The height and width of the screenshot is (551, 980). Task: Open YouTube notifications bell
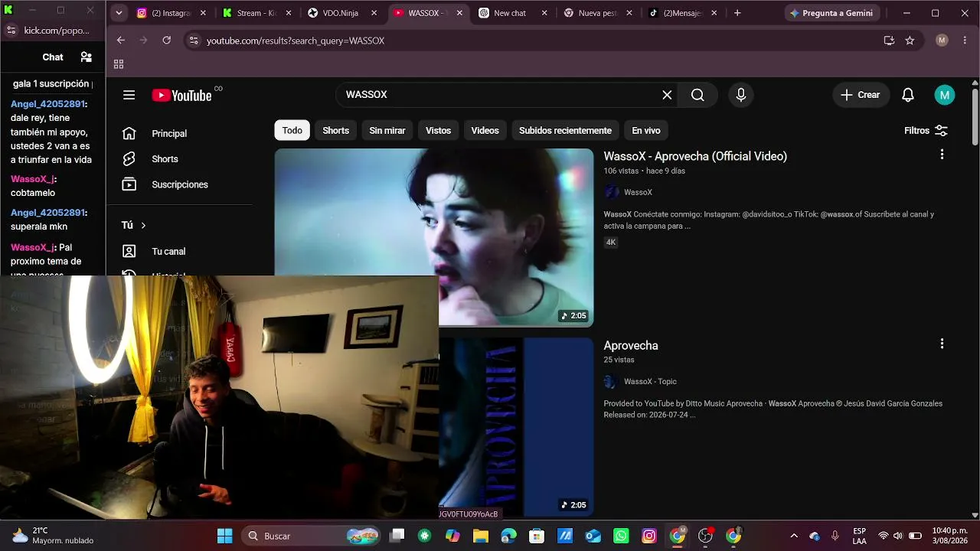pyautogui.click(x=908, y=95)
